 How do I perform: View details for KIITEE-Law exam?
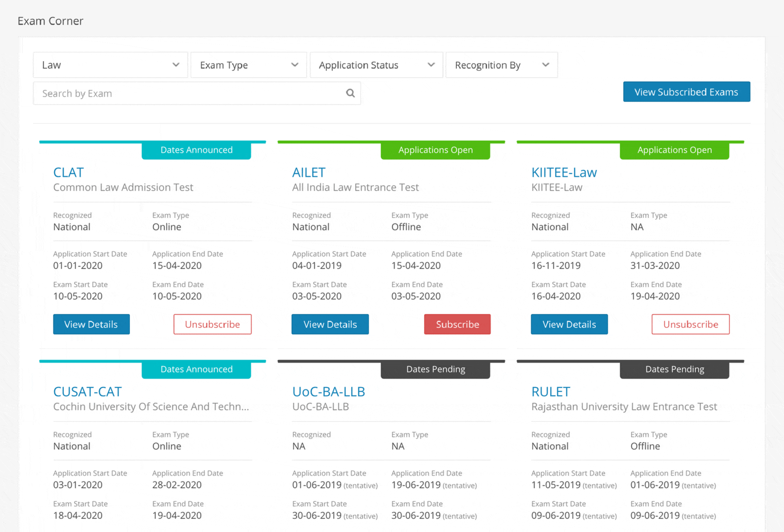click(569, 324)
